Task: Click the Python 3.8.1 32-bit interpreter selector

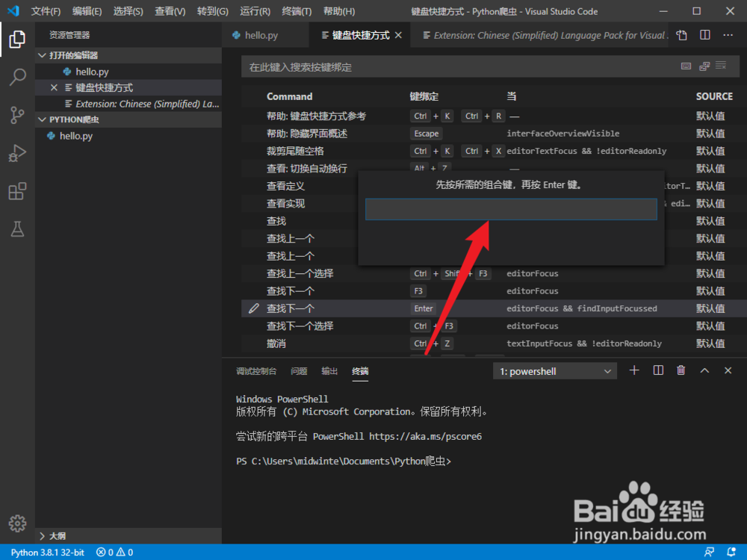Action: tap(47, 553)
